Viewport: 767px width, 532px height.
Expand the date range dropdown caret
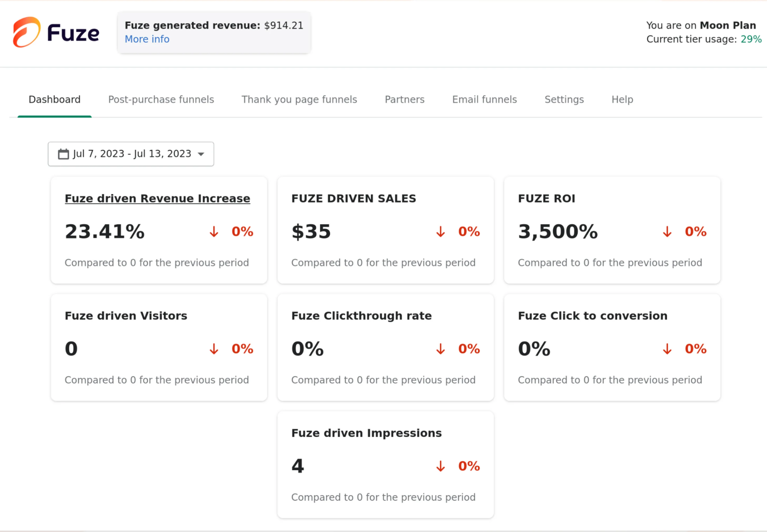201,154
